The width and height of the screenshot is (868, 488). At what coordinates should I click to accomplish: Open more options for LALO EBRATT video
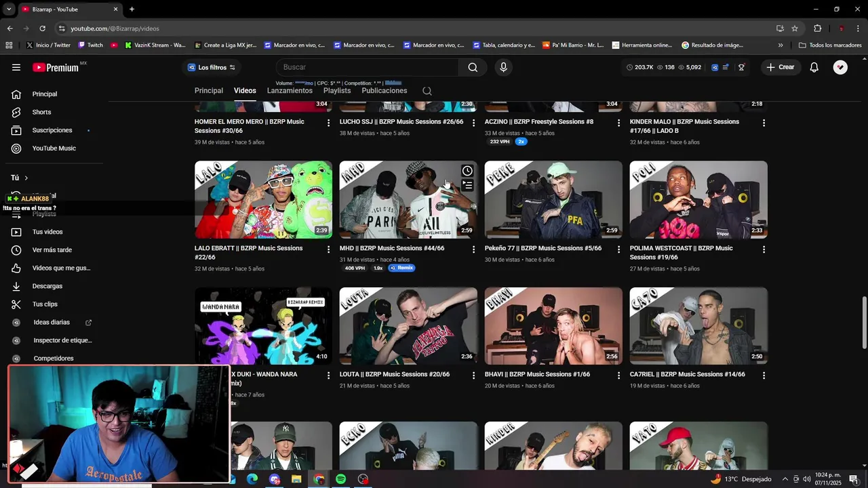click(x=328, y=249)
